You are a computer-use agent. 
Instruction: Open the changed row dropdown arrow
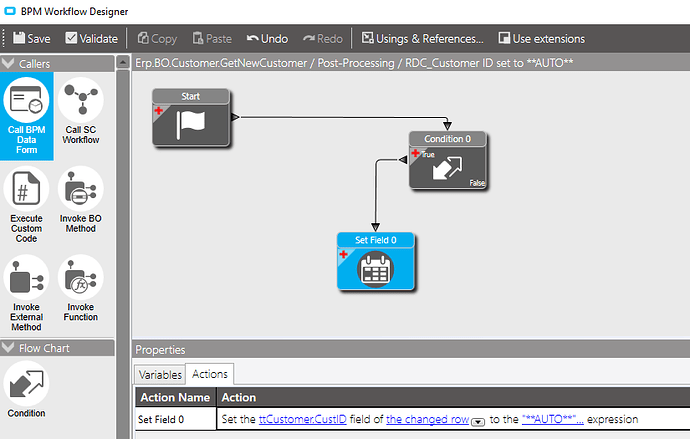[x=478, y=422]
